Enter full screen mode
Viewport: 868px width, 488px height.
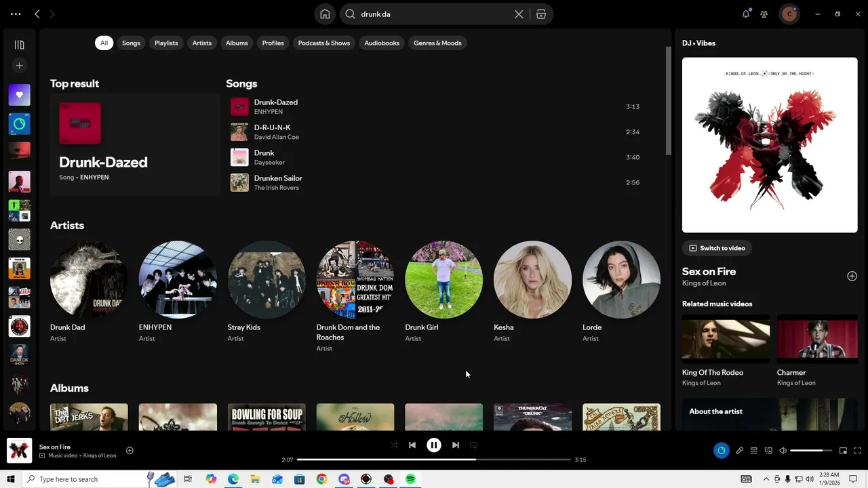click(x=857, y=451)
